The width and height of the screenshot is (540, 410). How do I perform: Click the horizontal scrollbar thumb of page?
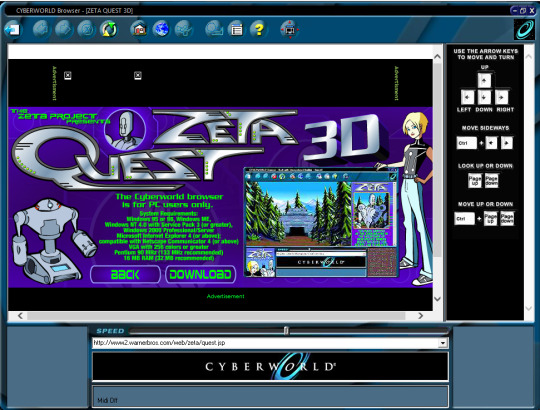(x=216, y=316)
